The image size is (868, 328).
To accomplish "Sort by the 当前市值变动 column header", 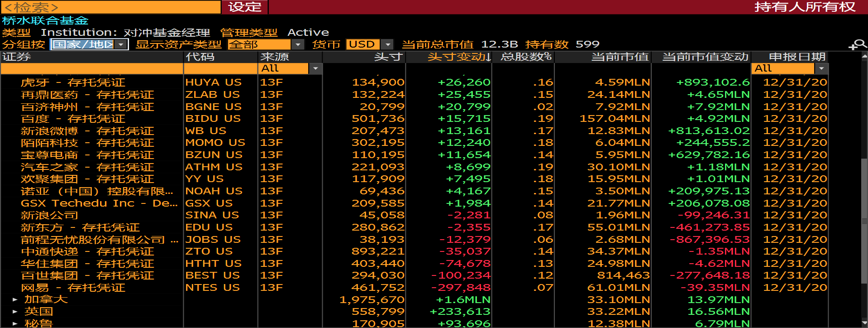I will [701, 57].
